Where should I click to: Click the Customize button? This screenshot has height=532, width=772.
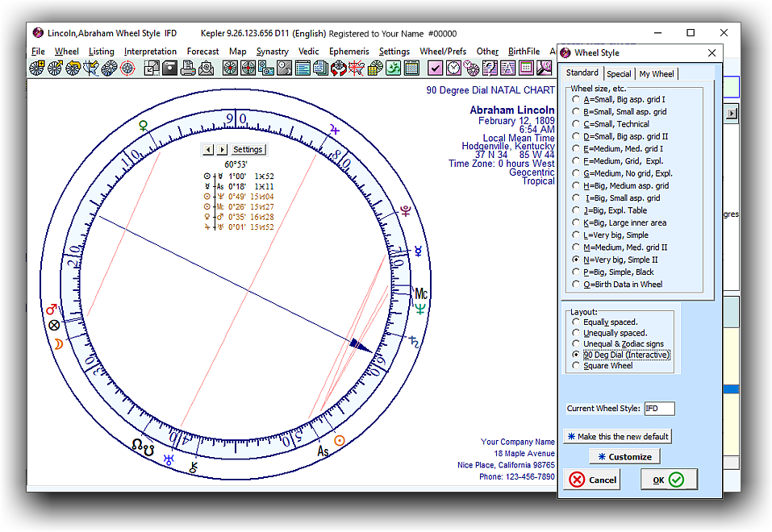click(x=624, y=456)
